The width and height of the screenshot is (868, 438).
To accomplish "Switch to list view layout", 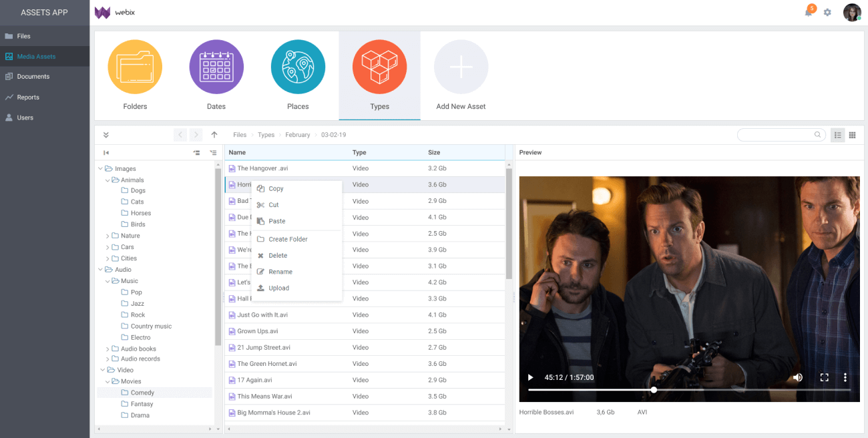I will click(837, 135).
